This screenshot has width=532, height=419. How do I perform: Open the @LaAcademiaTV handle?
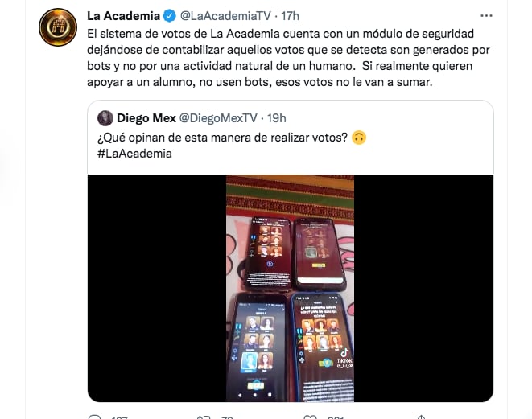(x=225, y=16)
